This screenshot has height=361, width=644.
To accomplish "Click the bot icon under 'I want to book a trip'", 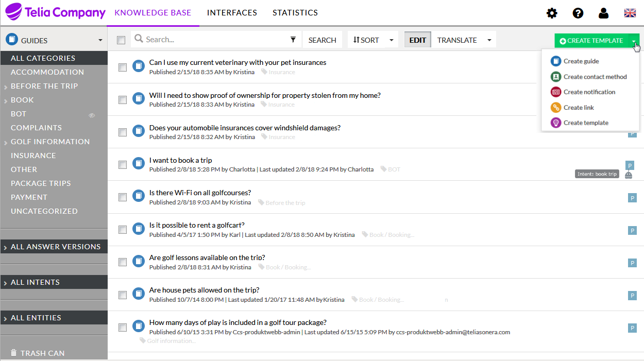I will click(629, 175).
